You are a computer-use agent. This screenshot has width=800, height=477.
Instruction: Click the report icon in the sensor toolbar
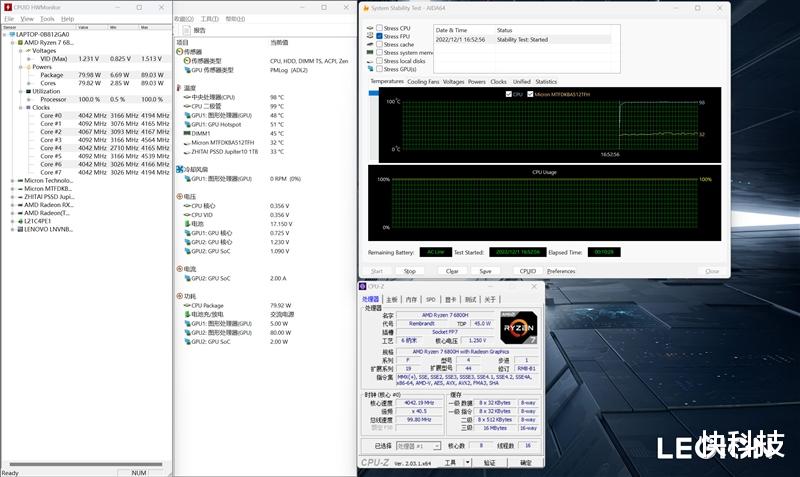184,30
